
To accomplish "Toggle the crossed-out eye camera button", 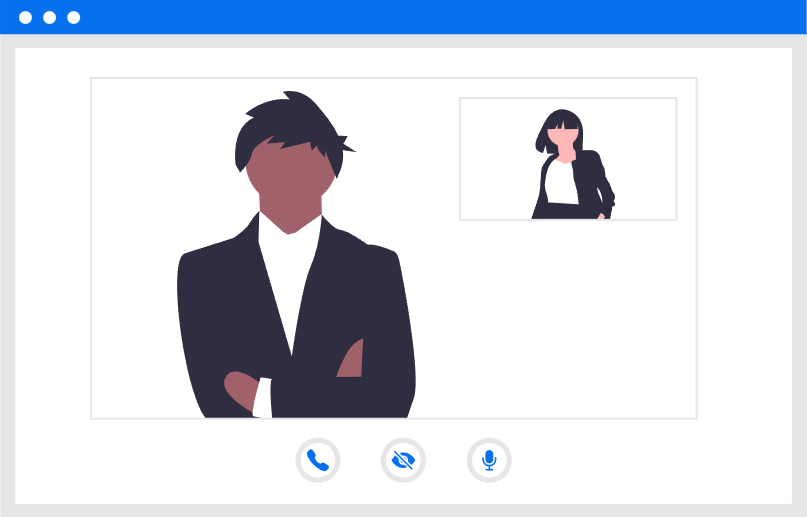I will click(x=404, y=460).
